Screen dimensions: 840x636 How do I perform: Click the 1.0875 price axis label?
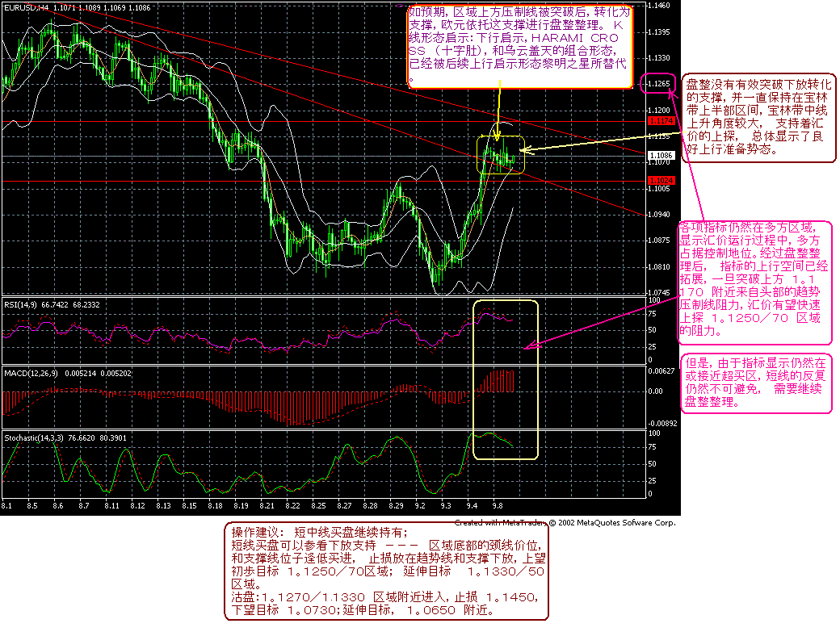click(x=659, y=241)
